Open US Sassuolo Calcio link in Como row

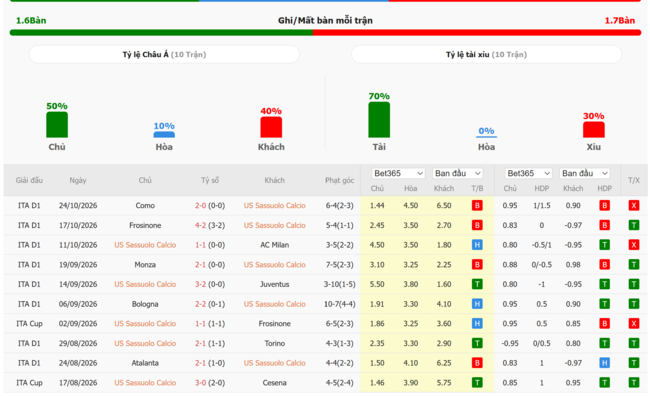pyautogui.click(x=274, y=205)
